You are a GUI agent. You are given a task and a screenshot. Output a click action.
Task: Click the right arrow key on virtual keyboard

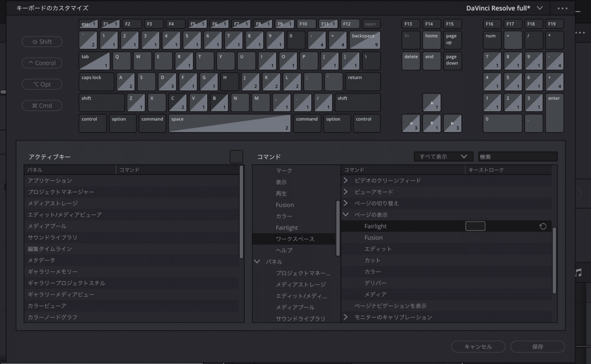click(452, 123)
